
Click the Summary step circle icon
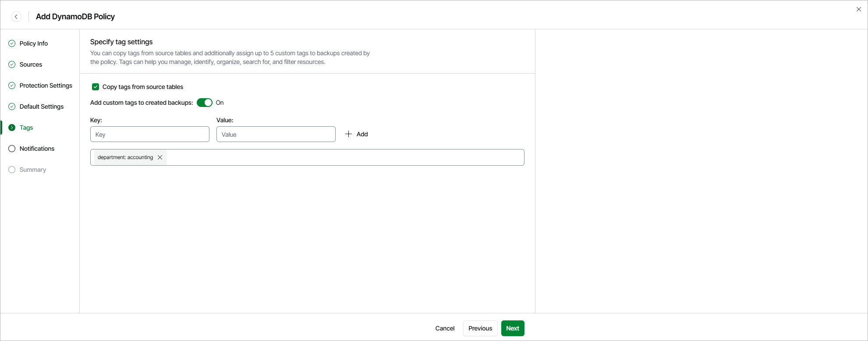[x=12, y=170]
